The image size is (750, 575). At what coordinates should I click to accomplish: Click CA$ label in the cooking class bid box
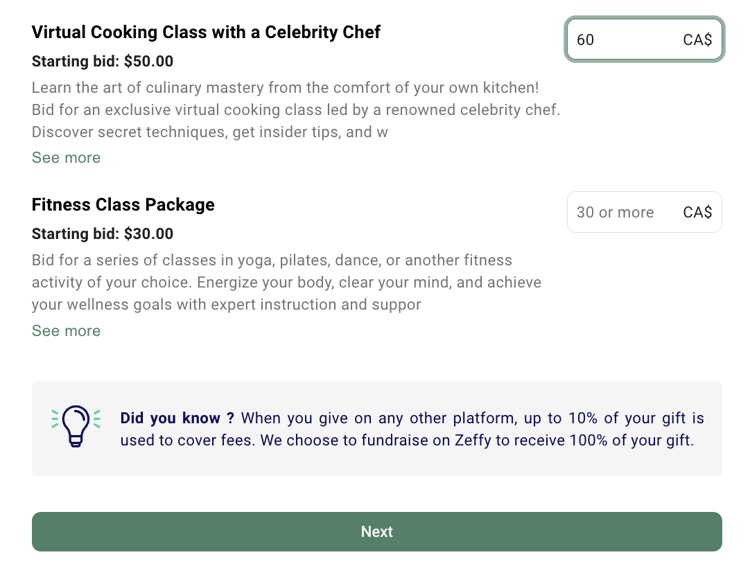click(697, 40)
